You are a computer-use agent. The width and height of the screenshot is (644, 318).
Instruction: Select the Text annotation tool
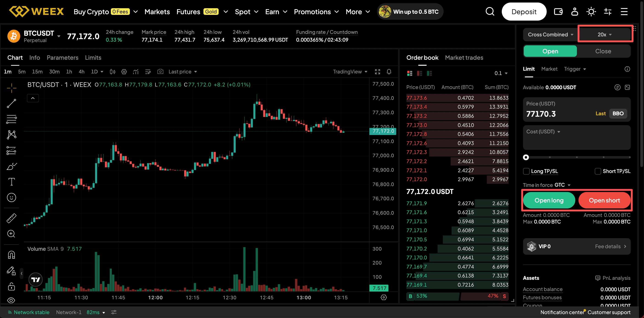11,182
